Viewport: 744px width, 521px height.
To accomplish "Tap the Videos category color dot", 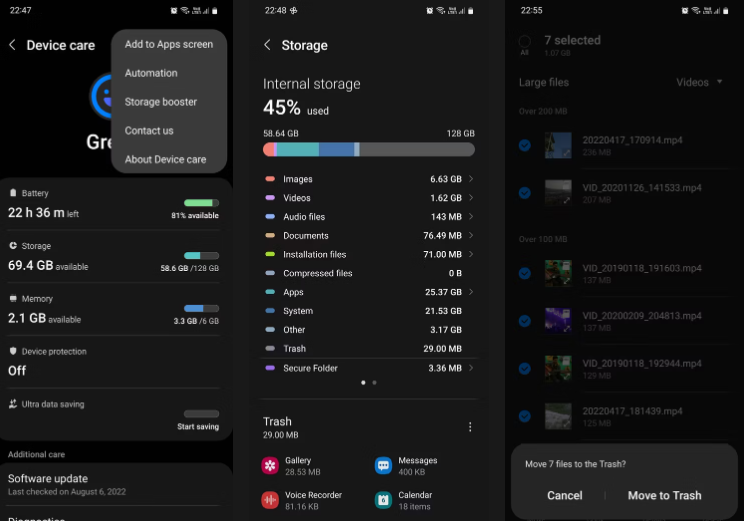I will 270,197.
